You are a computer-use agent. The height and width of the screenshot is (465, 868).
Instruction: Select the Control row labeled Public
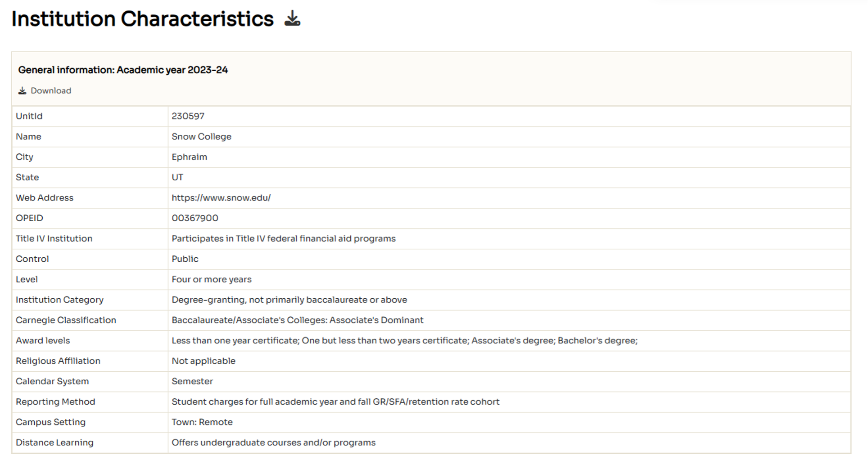(185, 259)
